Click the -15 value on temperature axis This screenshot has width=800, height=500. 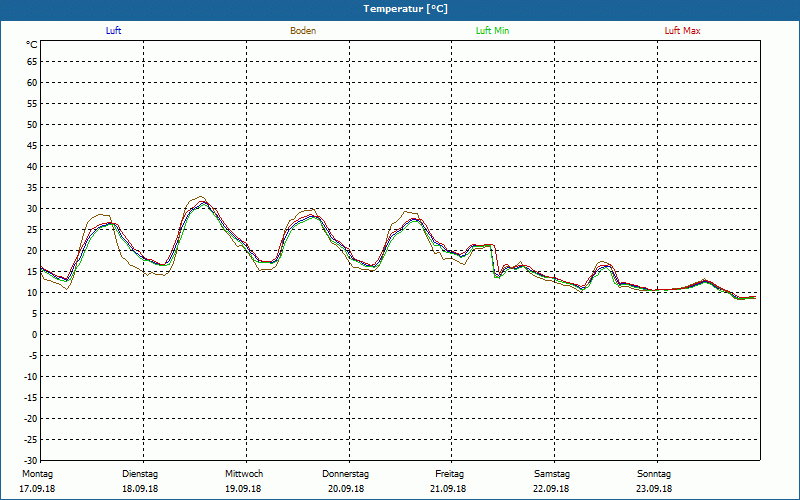click(31, 398)
